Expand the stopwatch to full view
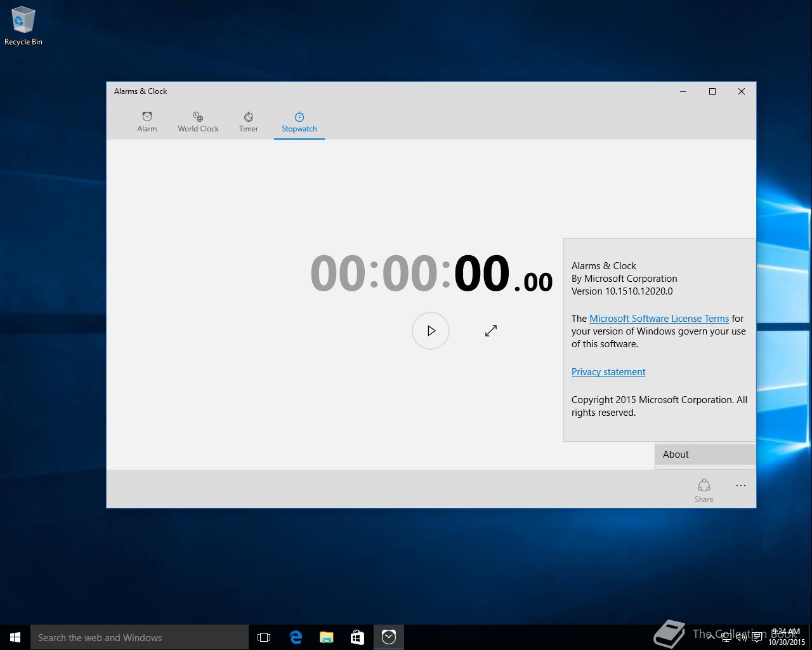This screenshot has width=812, height=650. pyautogui.click(x=491, y=331)
